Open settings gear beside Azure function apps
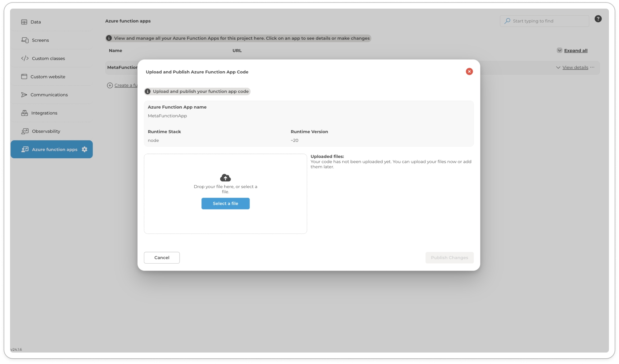 (85, 149)
